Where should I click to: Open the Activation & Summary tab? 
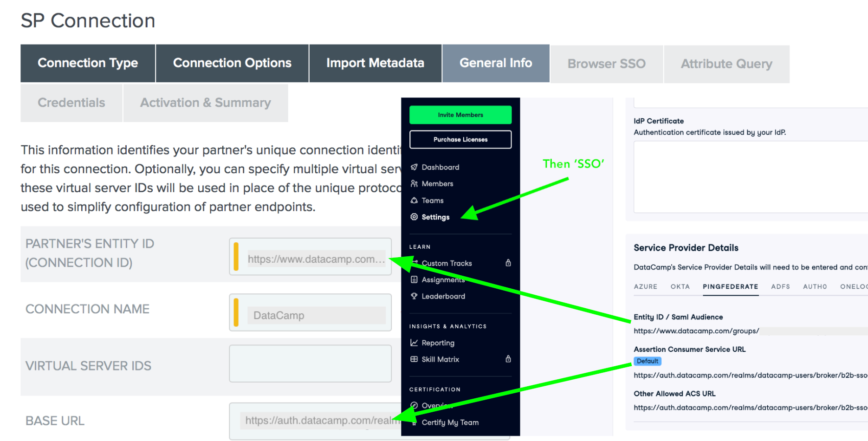pyautogui.click(x=205, y=103)
